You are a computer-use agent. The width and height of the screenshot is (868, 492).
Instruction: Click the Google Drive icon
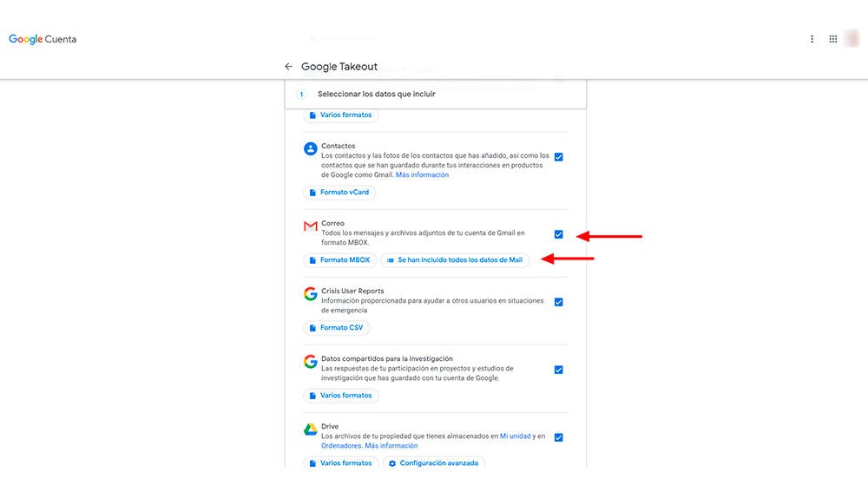click(x=311, y=429)
